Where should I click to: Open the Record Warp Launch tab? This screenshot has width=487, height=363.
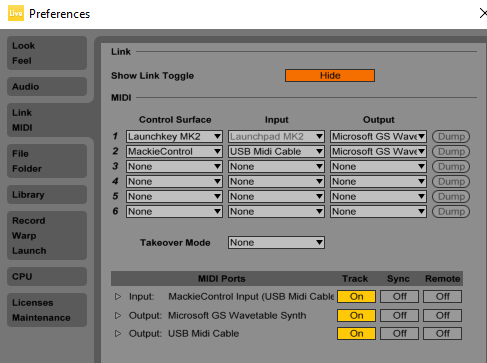47,235
